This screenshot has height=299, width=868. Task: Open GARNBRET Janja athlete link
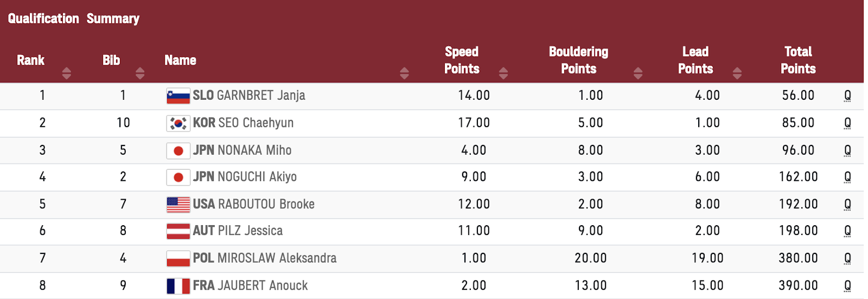261,96
